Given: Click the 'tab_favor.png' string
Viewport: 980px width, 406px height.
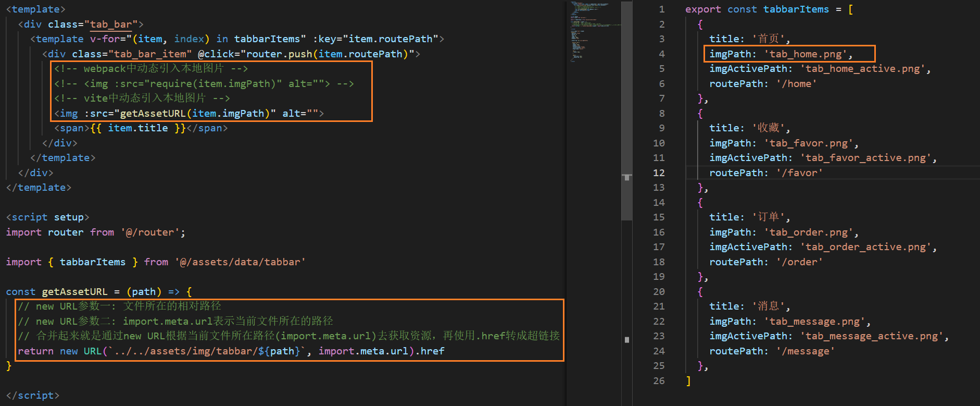Looking at the screenshot, I should click(809, 143).
